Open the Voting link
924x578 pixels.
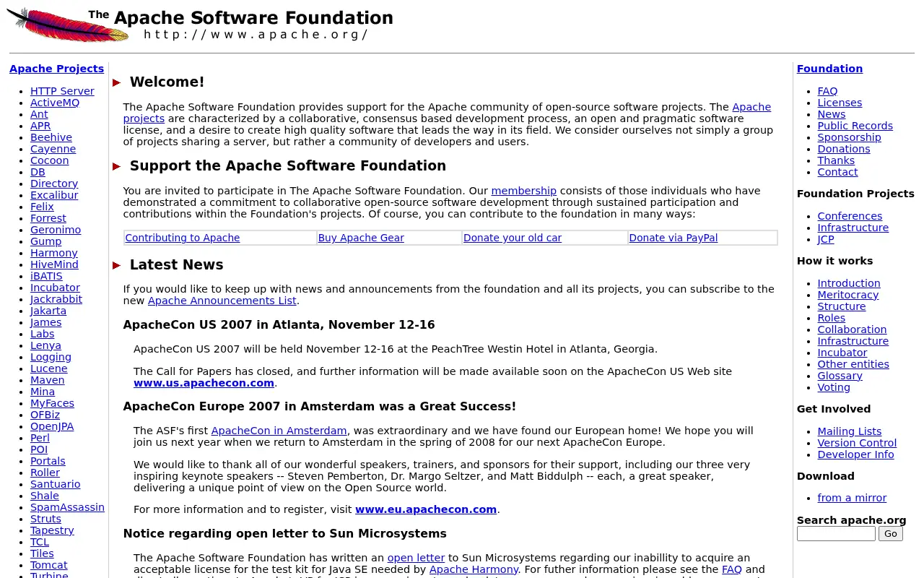pos(834,387)
